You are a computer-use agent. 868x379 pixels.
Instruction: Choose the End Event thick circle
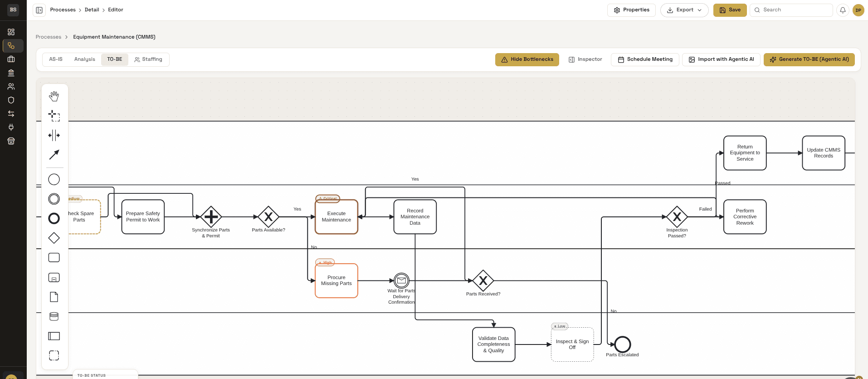54,218
